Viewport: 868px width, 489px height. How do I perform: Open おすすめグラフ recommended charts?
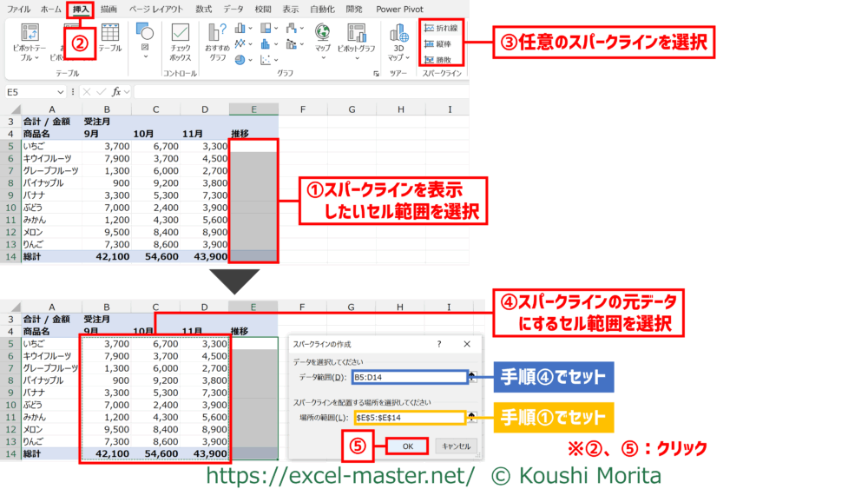click(217, 35)
